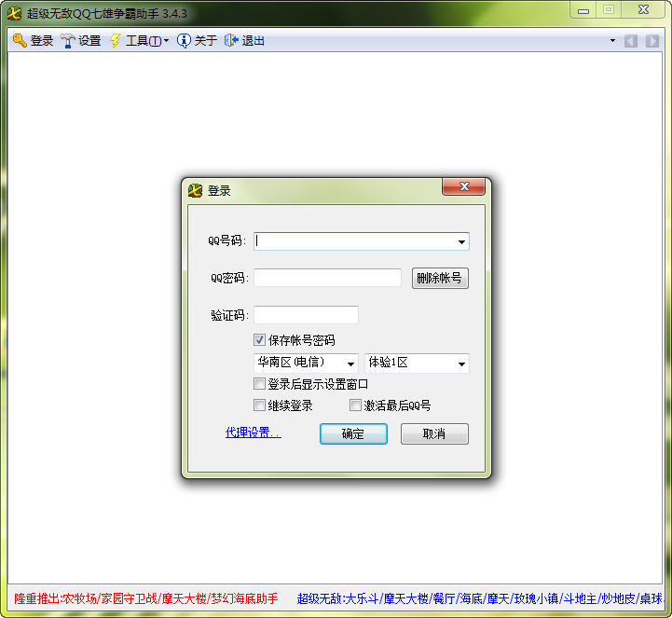Click the key icon for 登录
The width and height of the screenshot is (672, 618).
(x=20, y=41)
